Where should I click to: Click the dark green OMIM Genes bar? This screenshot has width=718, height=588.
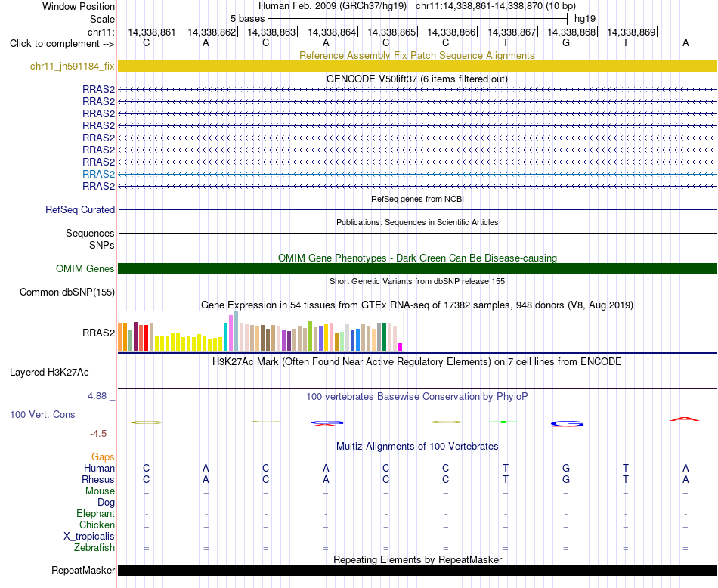point(417,269)
